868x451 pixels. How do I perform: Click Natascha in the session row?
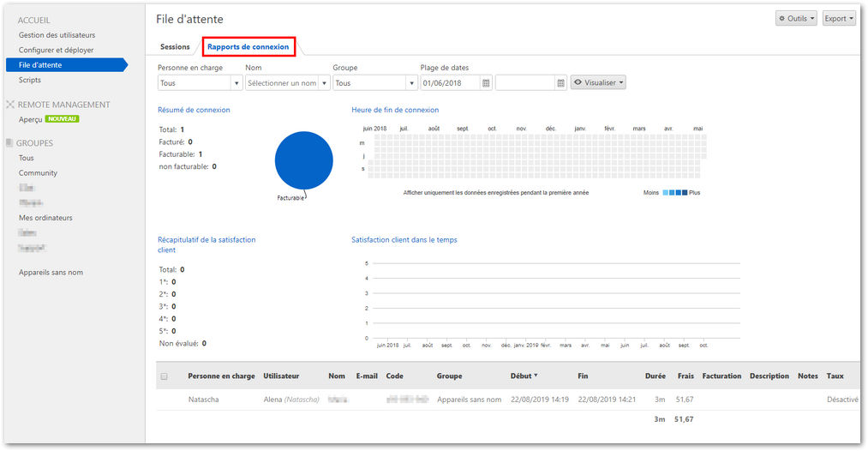203,400
